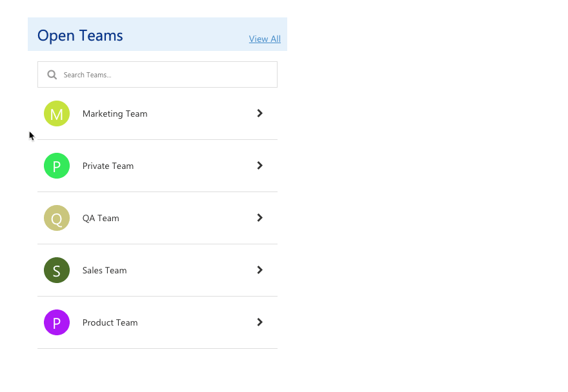Expand the Marketing Team chevron
This screenshot has height=392, width=568.
coord(259,113)
